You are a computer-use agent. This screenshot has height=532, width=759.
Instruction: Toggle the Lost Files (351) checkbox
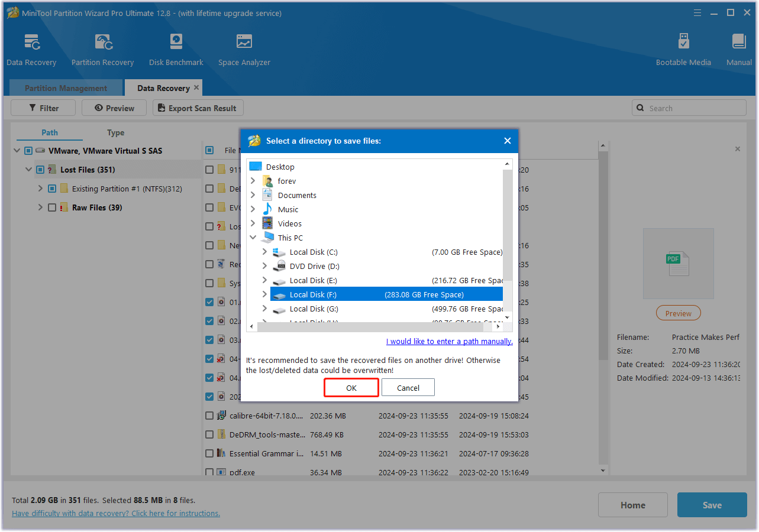tap(40, 170)
